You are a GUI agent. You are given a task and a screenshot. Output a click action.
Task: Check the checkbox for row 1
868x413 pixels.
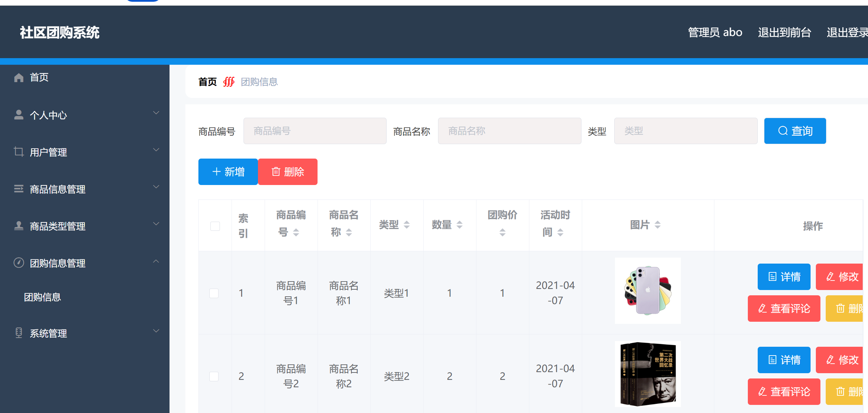pyautogui.click(x=214, y=293)
